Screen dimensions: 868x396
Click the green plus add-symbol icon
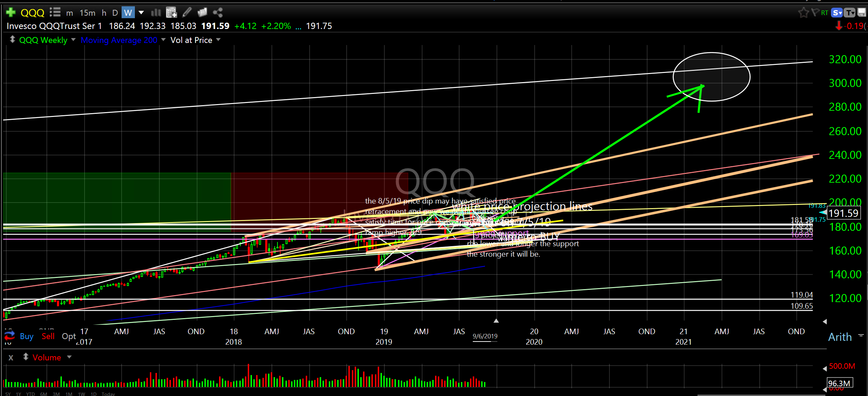pyautogui.click(x=11, y=13)
